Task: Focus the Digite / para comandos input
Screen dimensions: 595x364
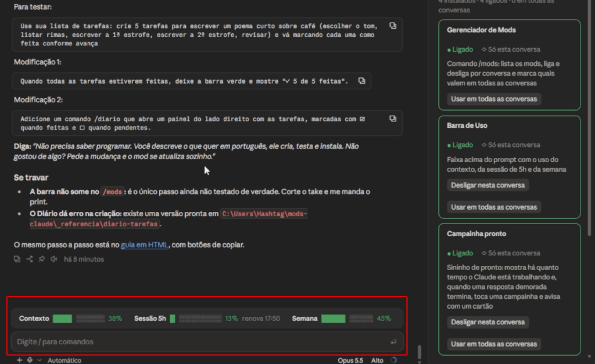Action: pyautogui.click(x=207, y=341)
